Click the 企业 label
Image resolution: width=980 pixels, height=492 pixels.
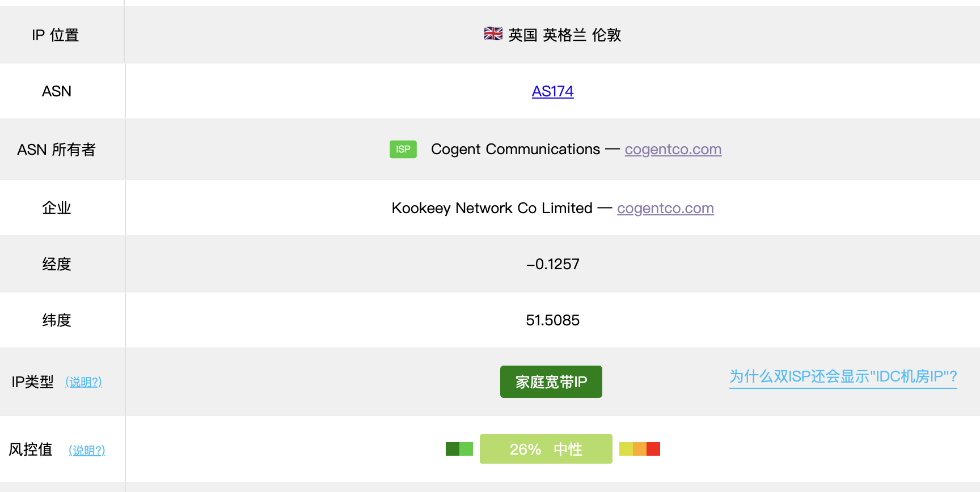(57, 208)
